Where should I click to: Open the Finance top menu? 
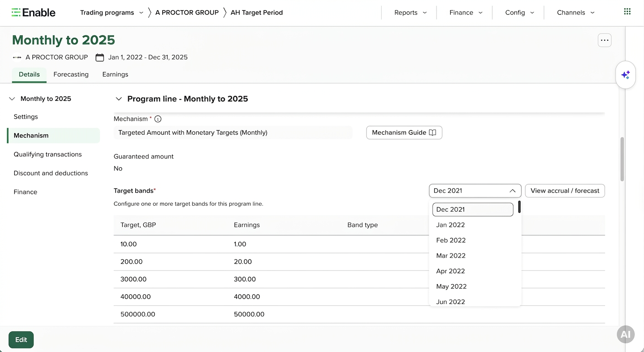tap(466, 13)
